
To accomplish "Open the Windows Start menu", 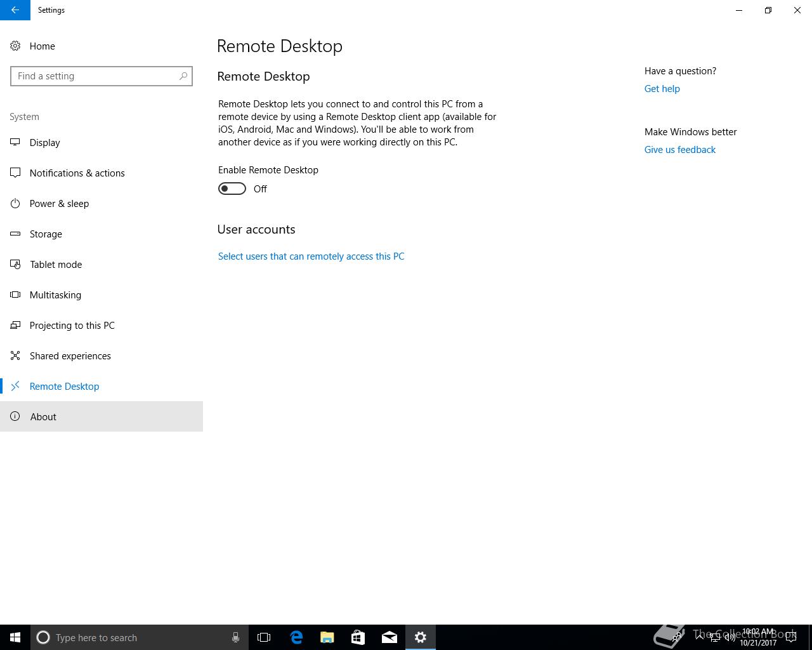I will click(x=15, y=637).
